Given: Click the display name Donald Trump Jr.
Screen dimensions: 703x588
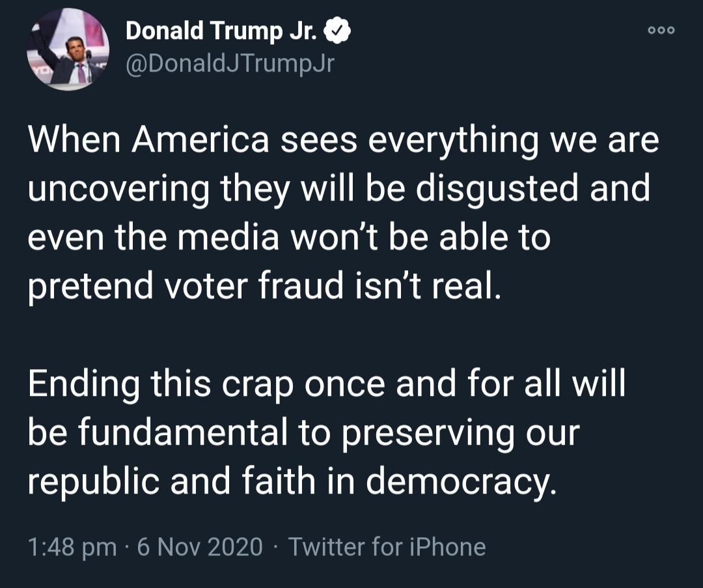Looking at the screenshot, I should [221, 31].
